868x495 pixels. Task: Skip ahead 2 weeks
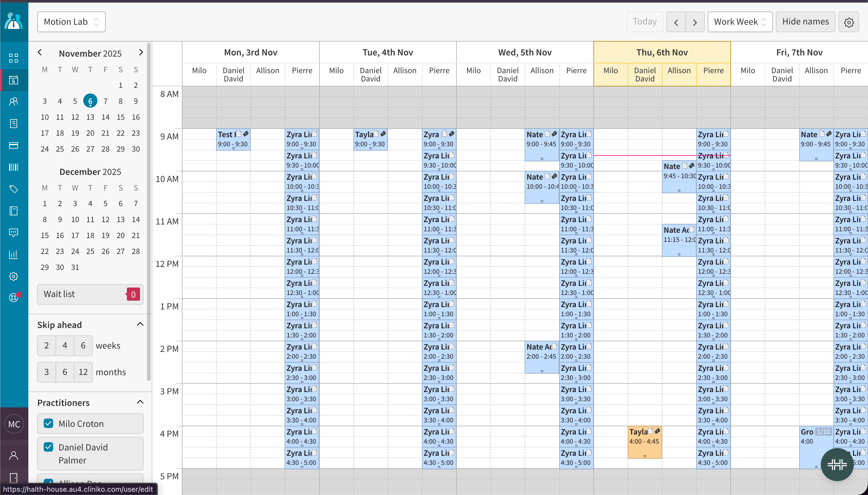point(47,345)
